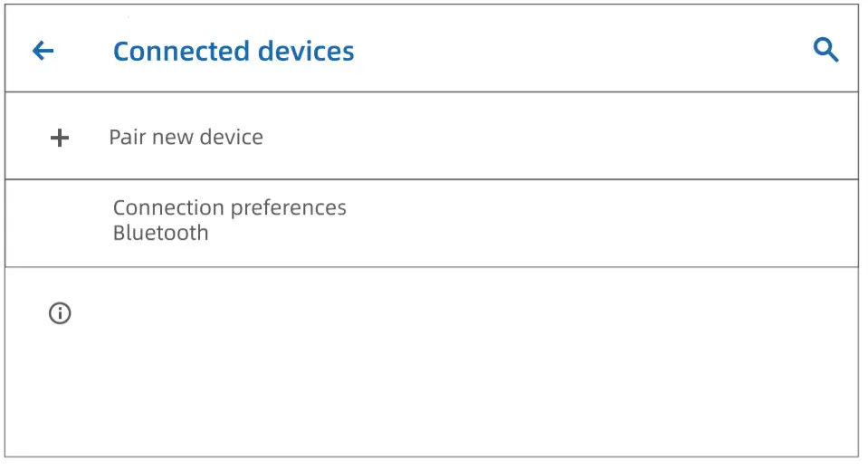Tap the Pair new device row

click(x=431, y=138)
